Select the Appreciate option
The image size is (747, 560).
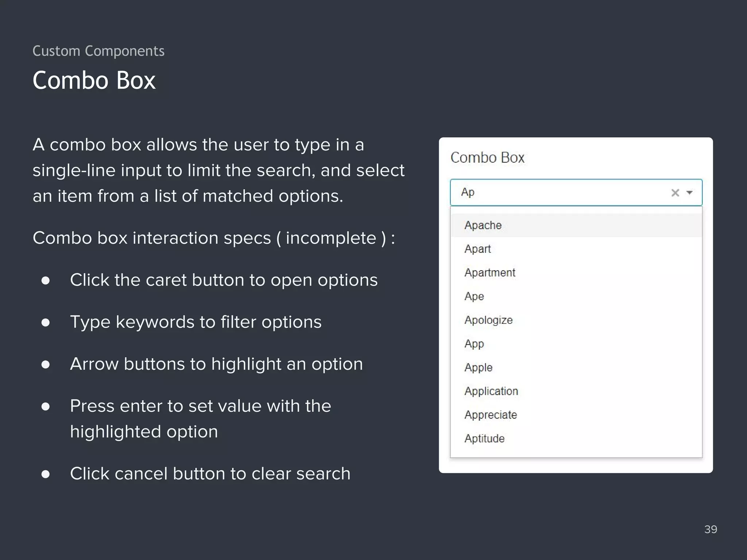576,415
